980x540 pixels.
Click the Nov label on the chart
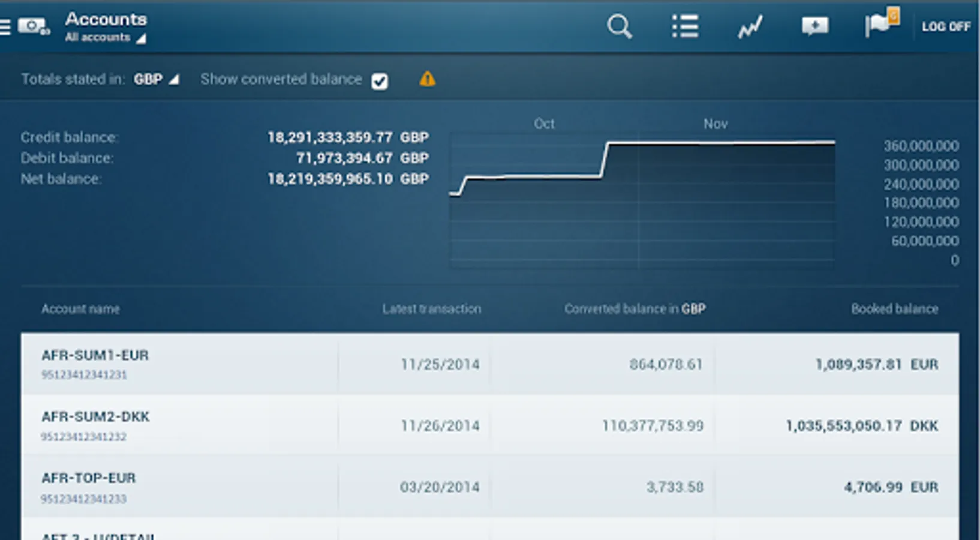click(716, 124)
